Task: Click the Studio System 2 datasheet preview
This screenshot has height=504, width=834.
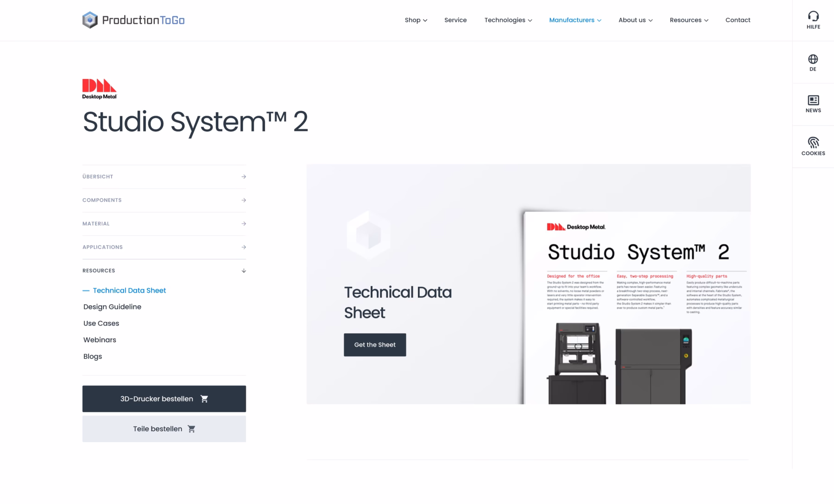Action: tap(637, 308)
